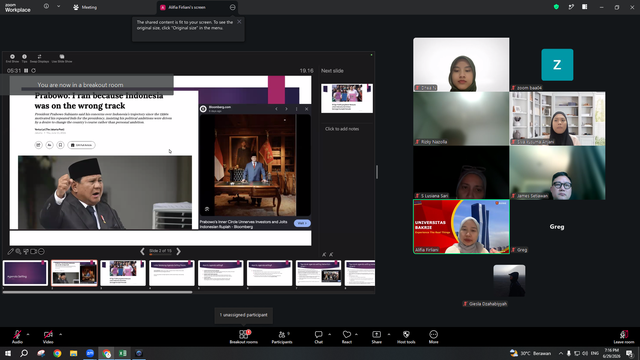Open the Zoom app in taskbar
This screenshot has height=360, width=640.
coord(90,353)
